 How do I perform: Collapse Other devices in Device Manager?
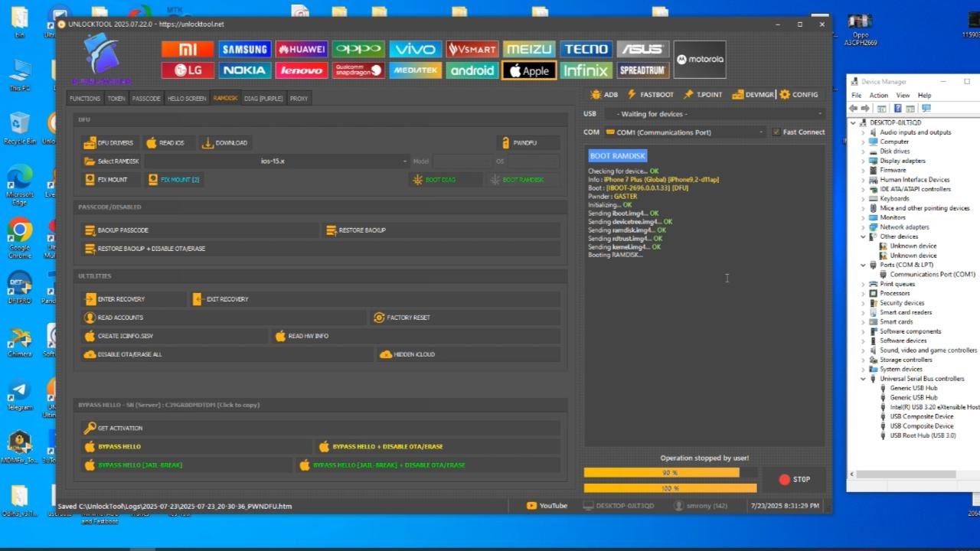coord(864,236)
